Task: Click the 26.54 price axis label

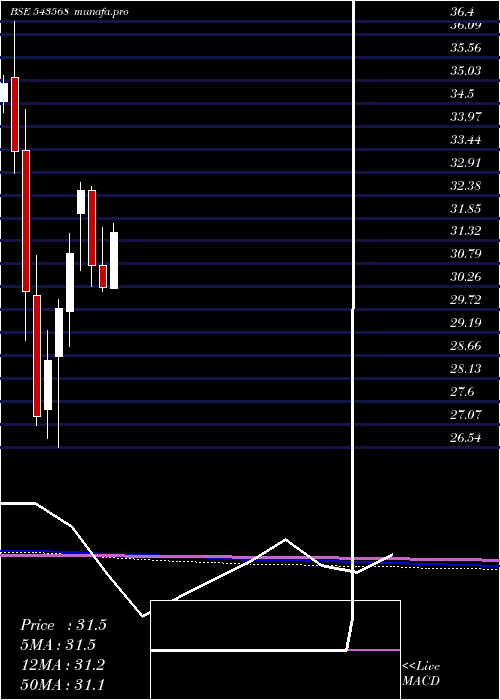Action: pyautogui.click(x=466, y=438)
